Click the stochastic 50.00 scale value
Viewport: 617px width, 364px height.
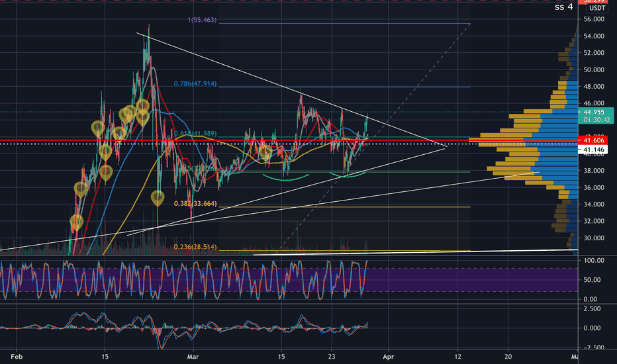pyautogui.click(x=594, y=280)
